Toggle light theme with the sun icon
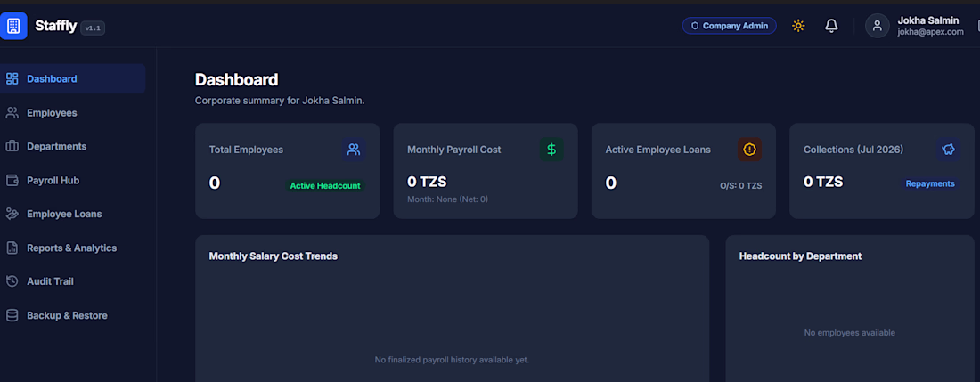 798,26
